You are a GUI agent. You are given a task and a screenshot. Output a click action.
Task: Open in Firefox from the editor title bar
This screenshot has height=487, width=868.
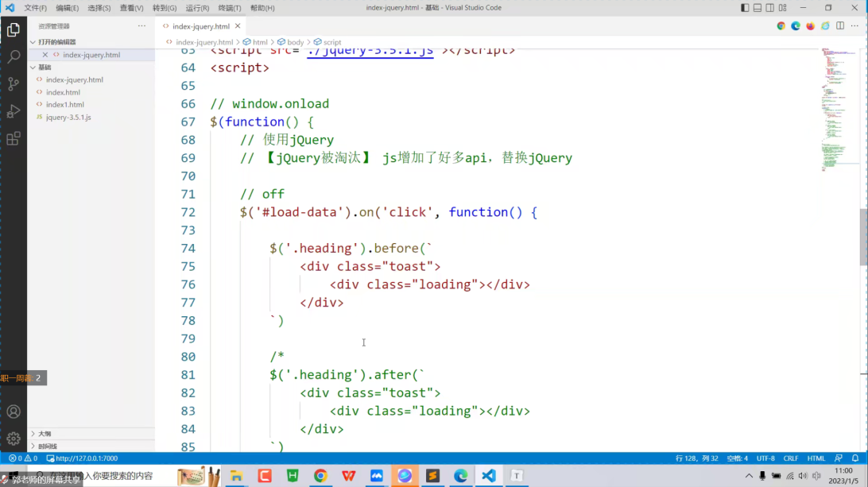pos(811,26)
